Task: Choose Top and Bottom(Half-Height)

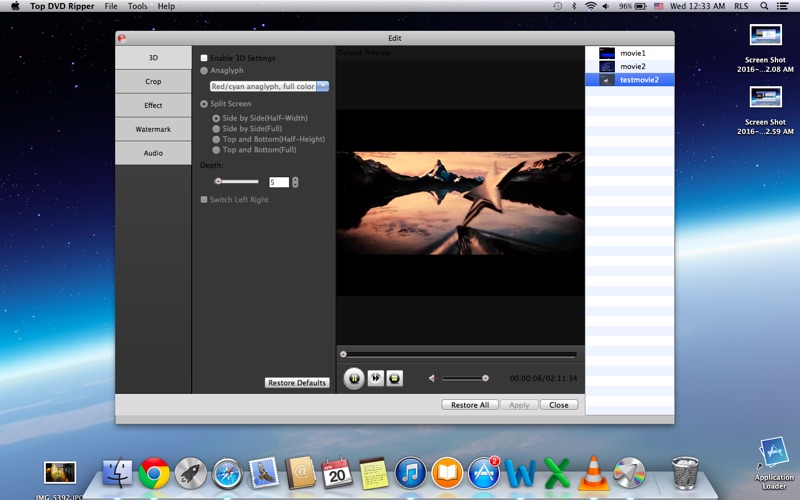Action: [216, 139]
